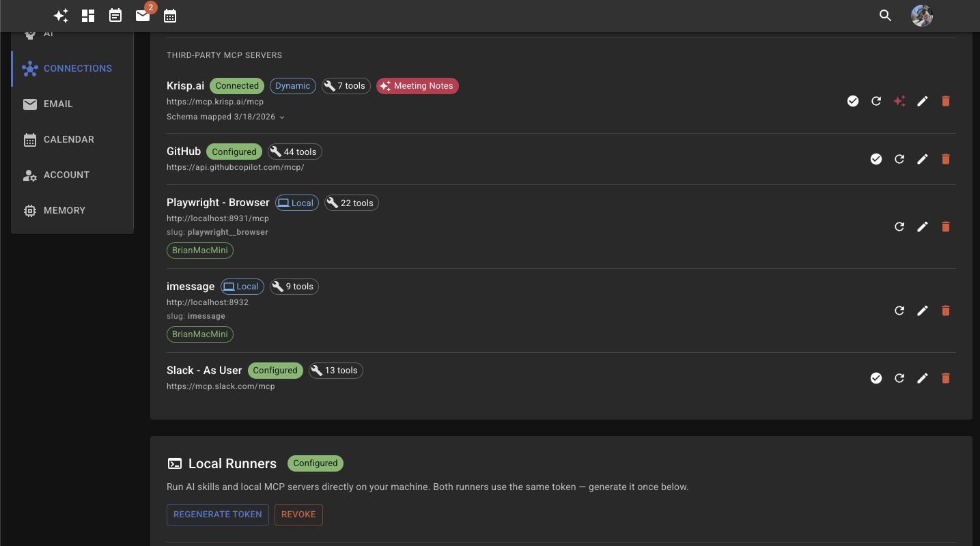
Task: Click the "Playwright - Browser" server name
Action: pyautogui.click(x=218, y=203)
